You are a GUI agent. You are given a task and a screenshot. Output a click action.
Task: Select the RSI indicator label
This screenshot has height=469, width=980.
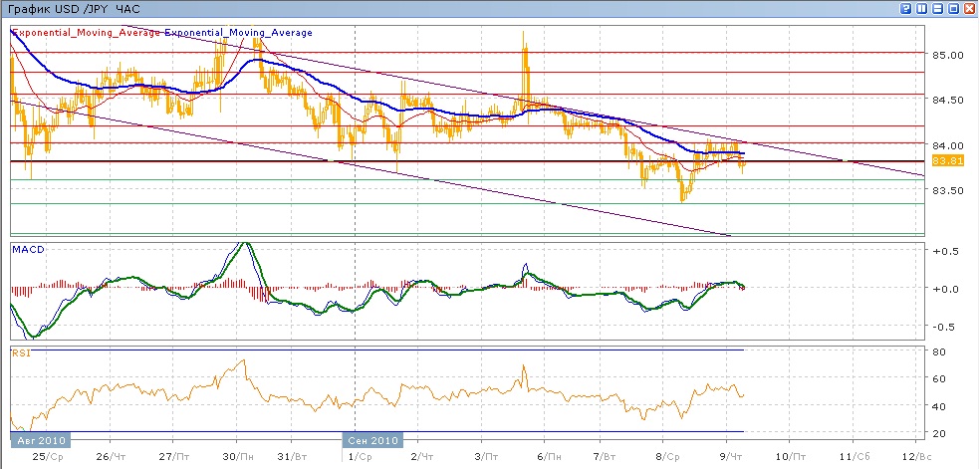tap(20, 352)
